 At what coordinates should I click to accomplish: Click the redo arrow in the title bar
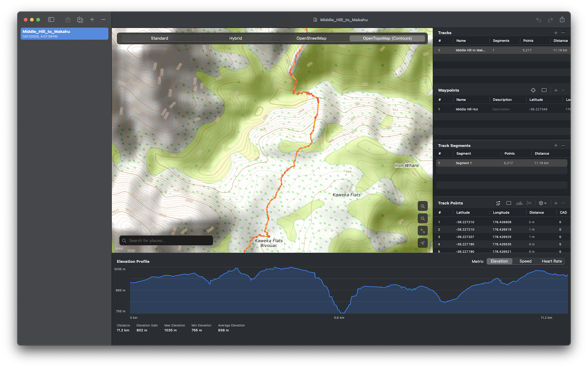550,19
